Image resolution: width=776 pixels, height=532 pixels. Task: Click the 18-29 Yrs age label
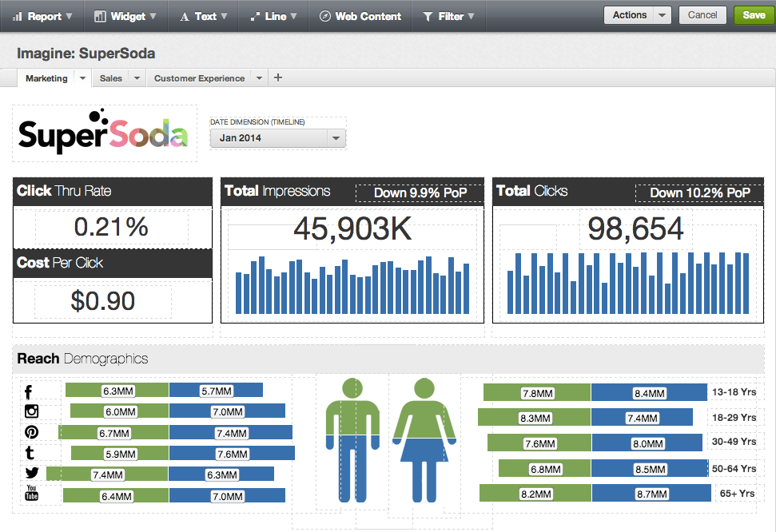(x=734, y=417)
